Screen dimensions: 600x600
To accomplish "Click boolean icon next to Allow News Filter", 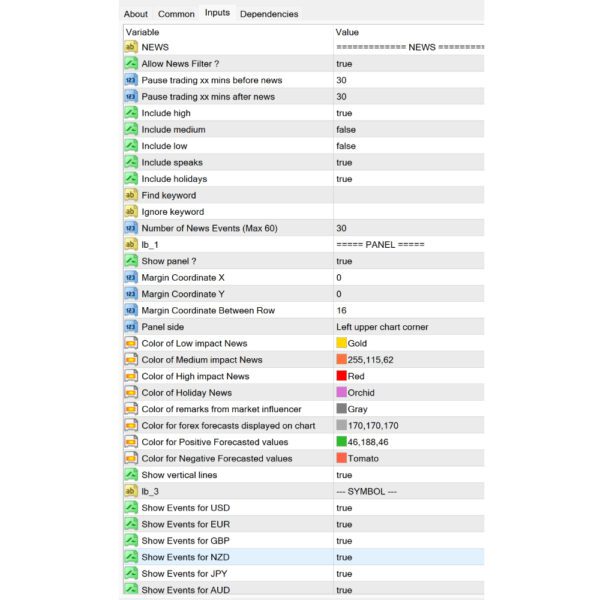I will (x=130, y=64).
